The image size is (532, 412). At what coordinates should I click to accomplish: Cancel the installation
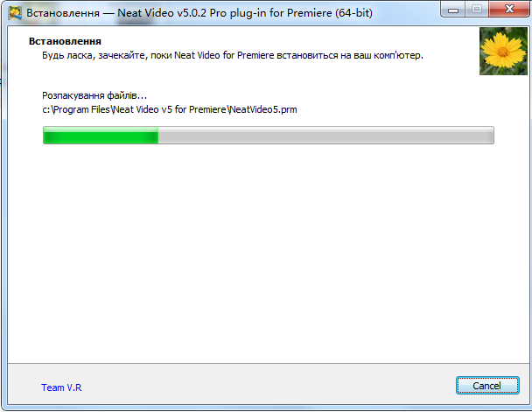(x=487, y=386)
